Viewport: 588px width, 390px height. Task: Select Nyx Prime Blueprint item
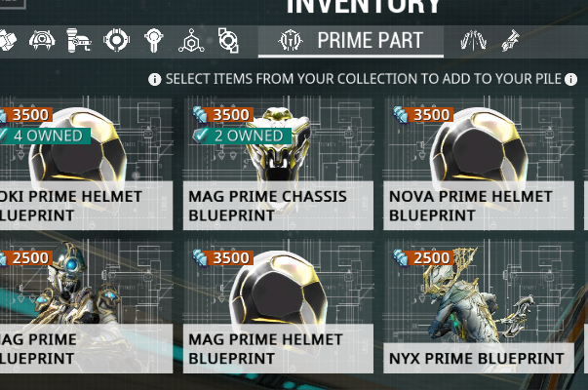[479, 306]
